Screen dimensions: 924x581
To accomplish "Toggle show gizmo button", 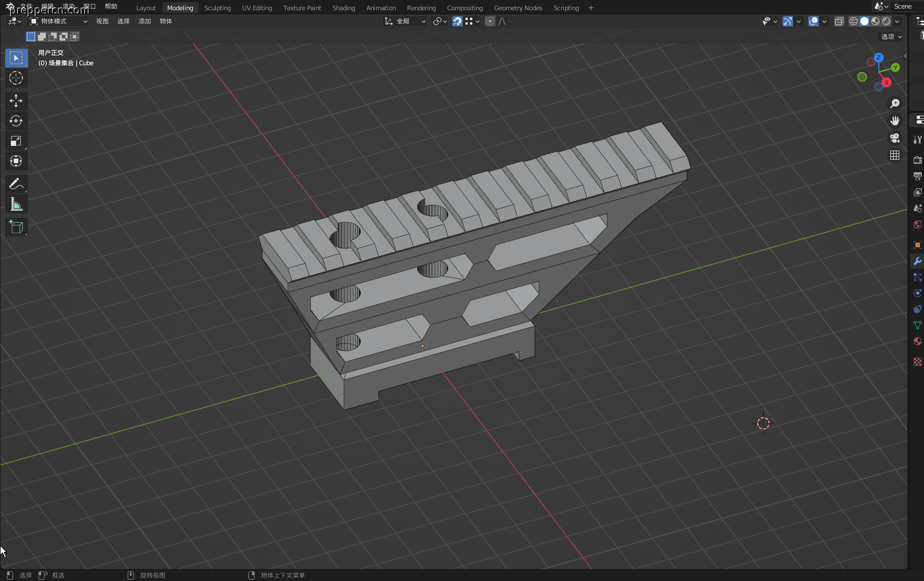I will click(788, 21).
